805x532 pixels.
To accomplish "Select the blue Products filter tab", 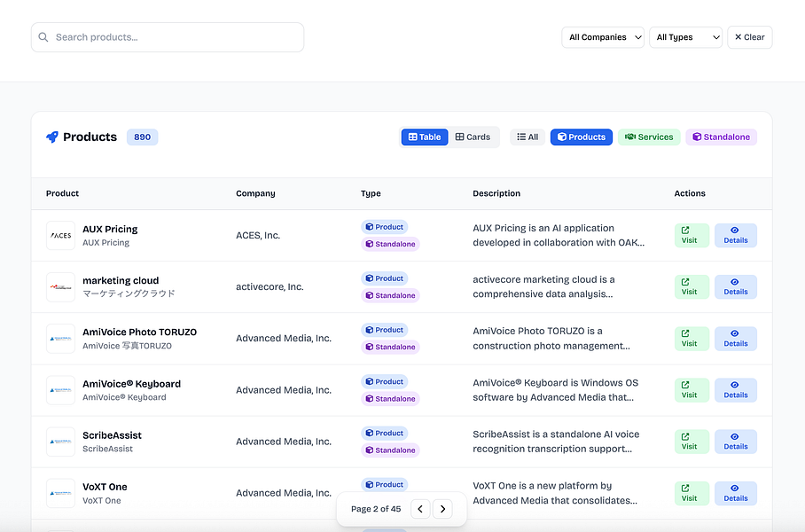I will pos(581,137).
